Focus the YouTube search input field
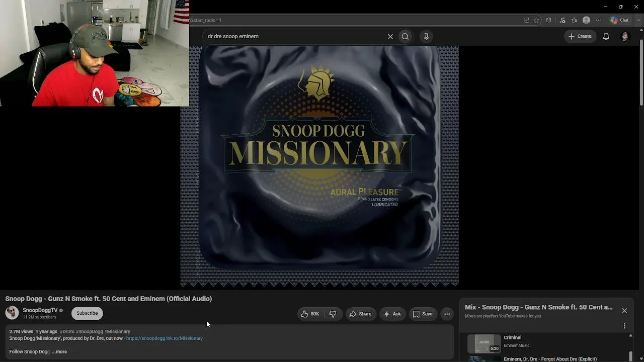The image size is (644, 362). click(x=294, y=36)
